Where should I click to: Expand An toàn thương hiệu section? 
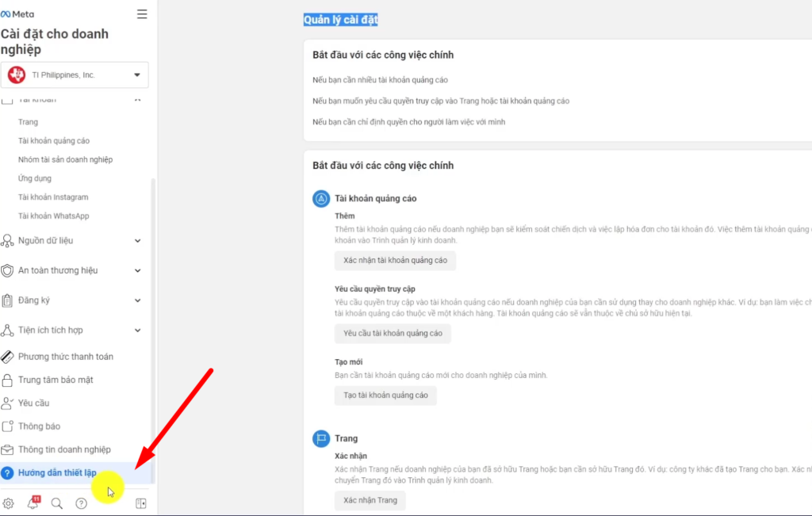pos(71,270)
